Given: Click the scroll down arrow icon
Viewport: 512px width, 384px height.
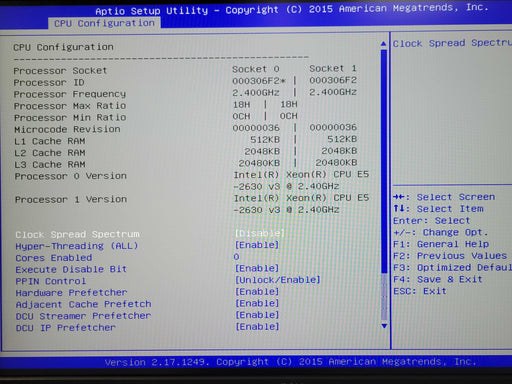Looking at the screenshot, I should coord(384,326).
